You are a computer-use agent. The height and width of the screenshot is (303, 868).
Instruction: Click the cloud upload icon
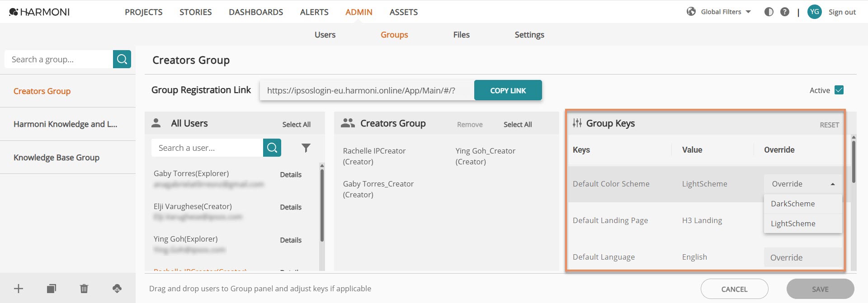pyautogui.click(x=117, y=289)
